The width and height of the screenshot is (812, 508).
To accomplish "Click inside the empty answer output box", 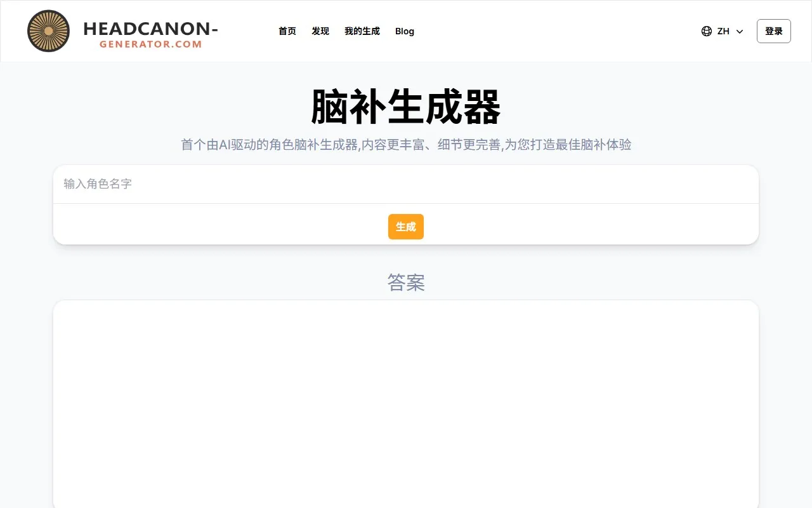I will pyautogui.click(x=406, y=404).
